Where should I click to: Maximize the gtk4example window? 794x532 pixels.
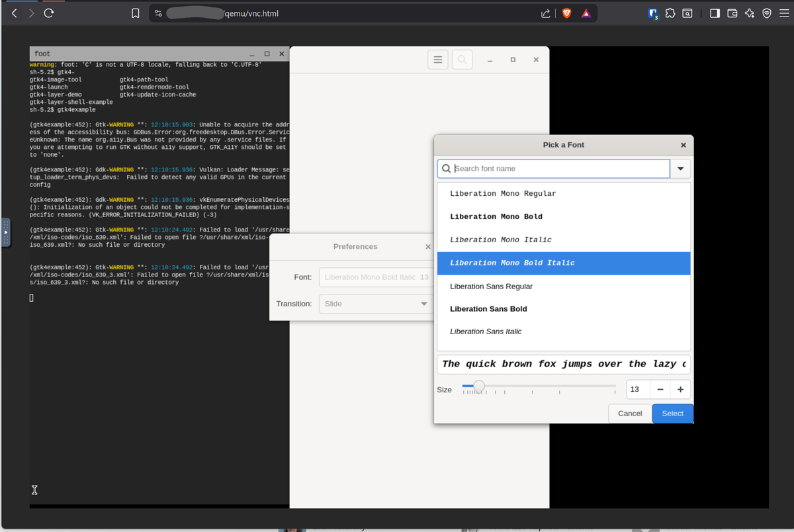point(513,60)
